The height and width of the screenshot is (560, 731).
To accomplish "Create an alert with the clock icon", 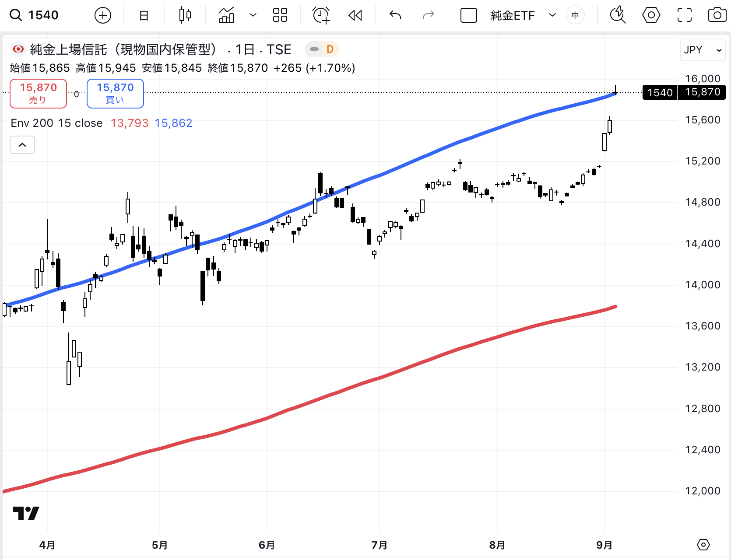I will 321,15.
